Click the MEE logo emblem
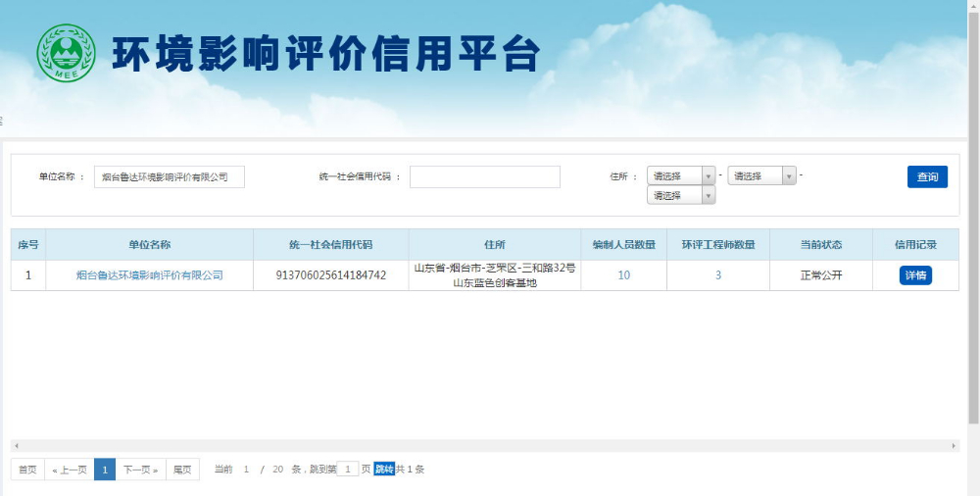Image resolution: width=980 pixels, height=496 pixels. tap(65, 53)
